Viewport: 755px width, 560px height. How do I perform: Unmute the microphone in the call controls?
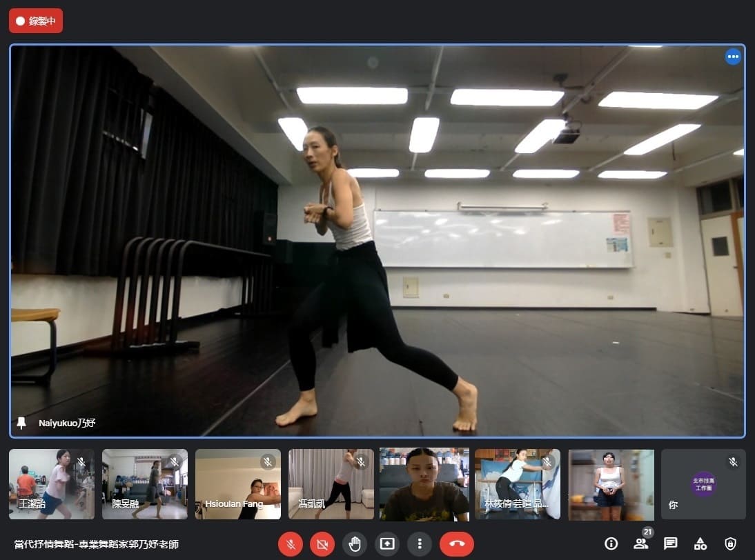click(x=291, y=544)
